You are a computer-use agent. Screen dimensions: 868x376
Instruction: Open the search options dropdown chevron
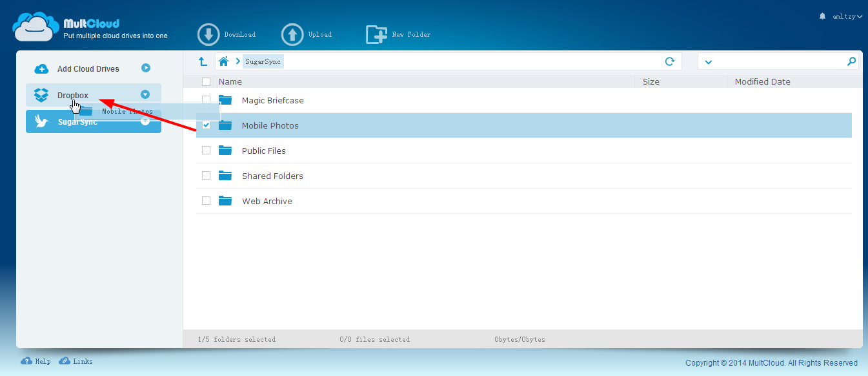708,62
